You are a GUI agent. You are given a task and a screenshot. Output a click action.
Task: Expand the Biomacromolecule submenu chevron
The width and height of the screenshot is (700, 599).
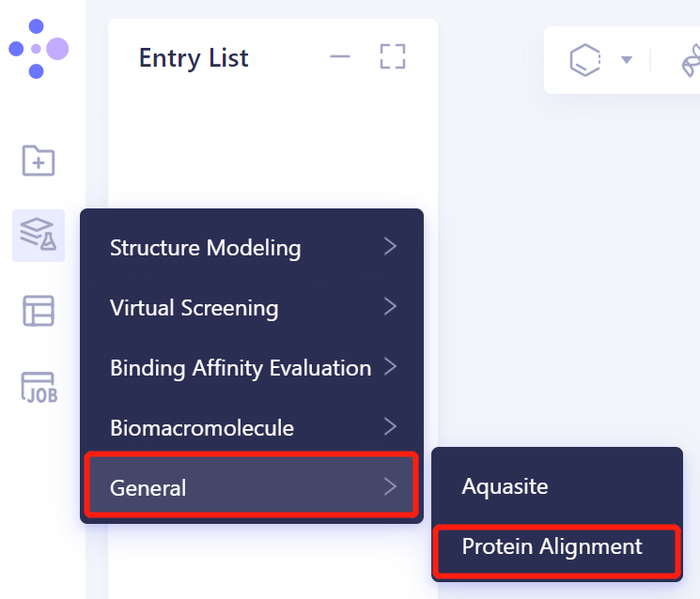point(390,427)
